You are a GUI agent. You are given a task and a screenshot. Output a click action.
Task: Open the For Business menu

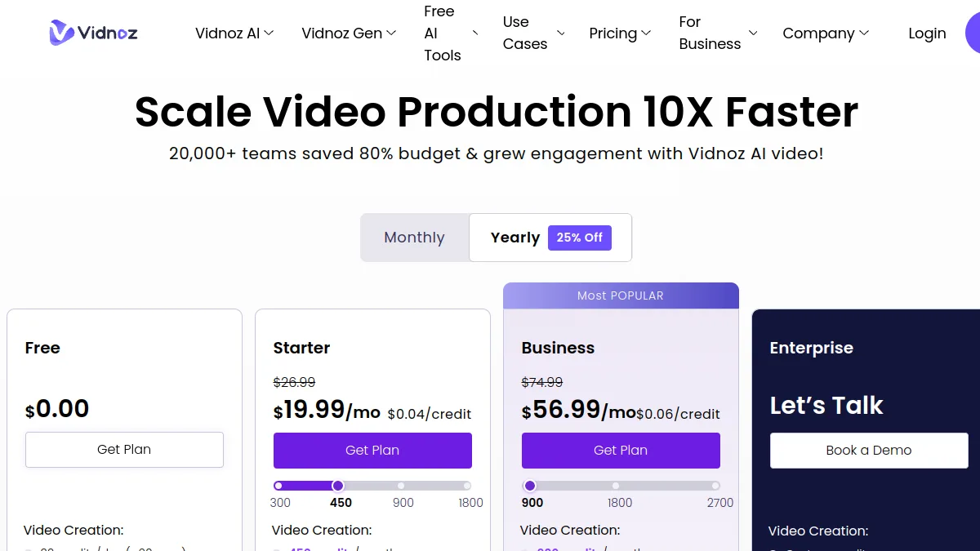[x=718, y=33]
